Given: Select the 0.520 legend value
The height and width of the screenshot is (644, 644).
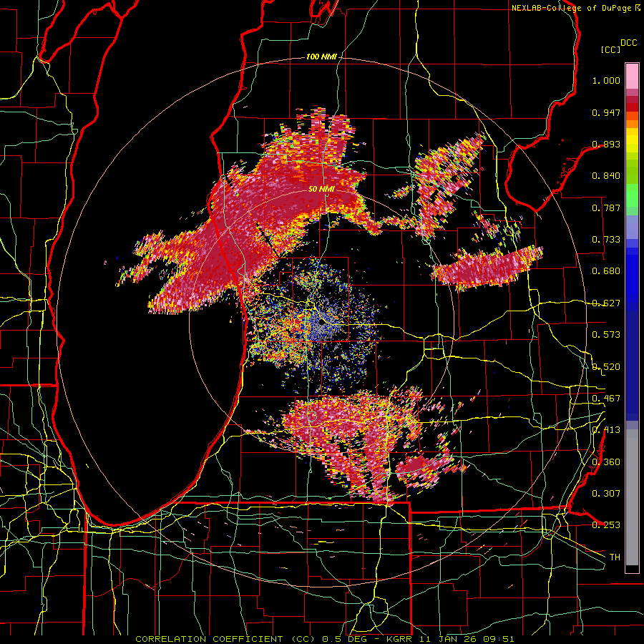Looking at the screenshot, I should tap(606, 367).
